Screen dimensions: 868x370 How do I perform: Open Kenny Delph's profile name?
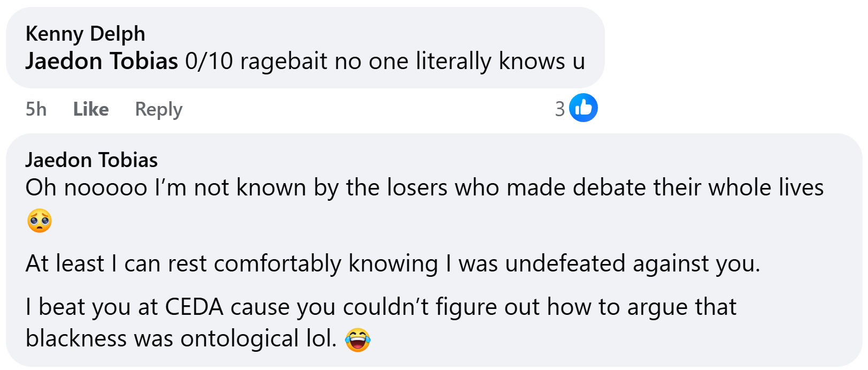[x=85, y=34]
